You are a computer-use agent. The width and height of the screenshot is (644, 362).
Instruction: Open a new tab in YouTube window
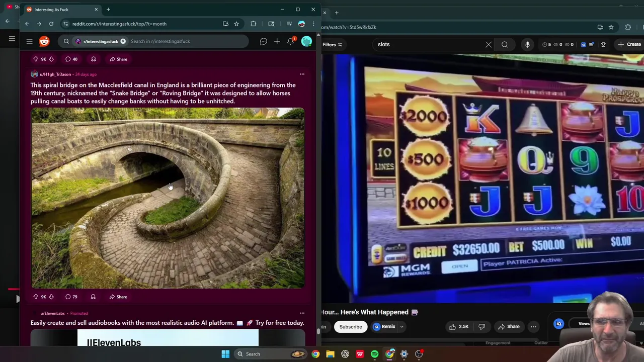[x=337, y=13]
